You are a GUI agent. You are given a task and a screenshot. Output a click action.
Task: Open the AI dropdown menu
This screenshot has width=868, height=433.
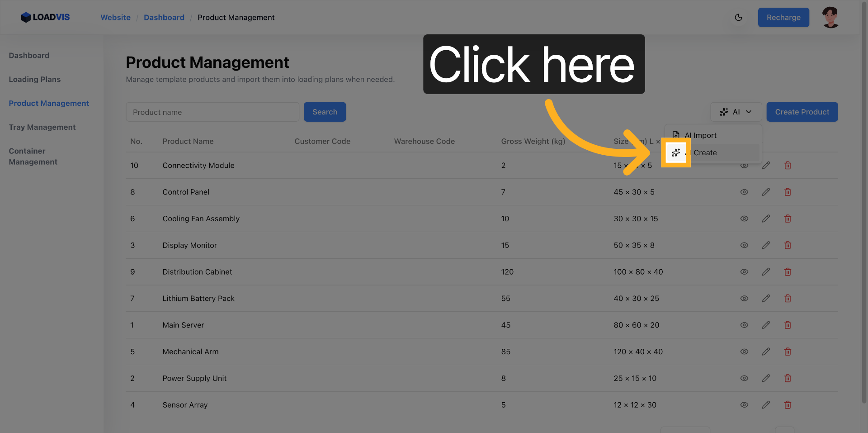click(x=736, y=112)
